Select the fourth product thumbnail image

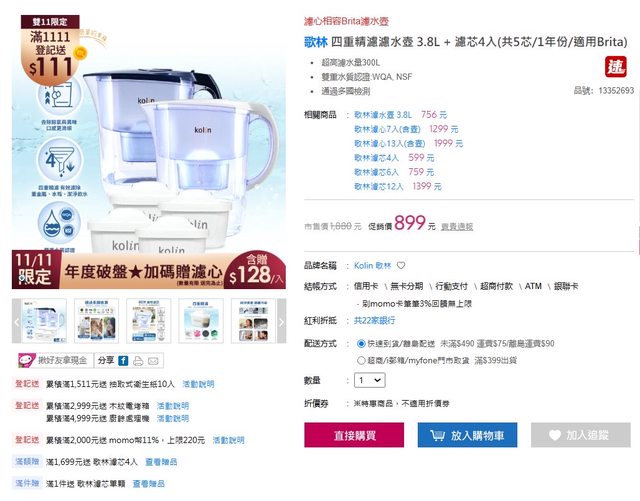pos(201,321)
